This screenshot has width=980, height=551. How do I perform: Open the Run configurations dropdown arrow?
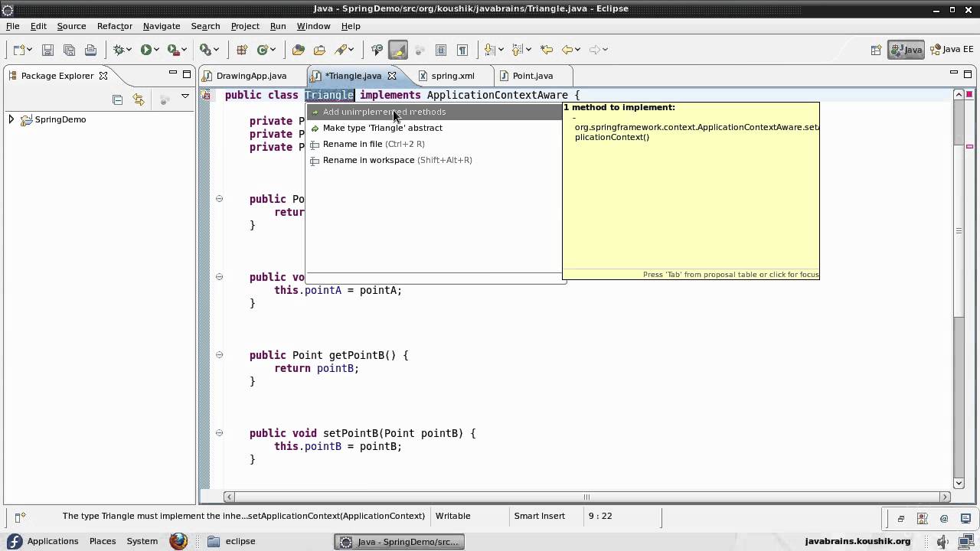[x=156, y=50]
